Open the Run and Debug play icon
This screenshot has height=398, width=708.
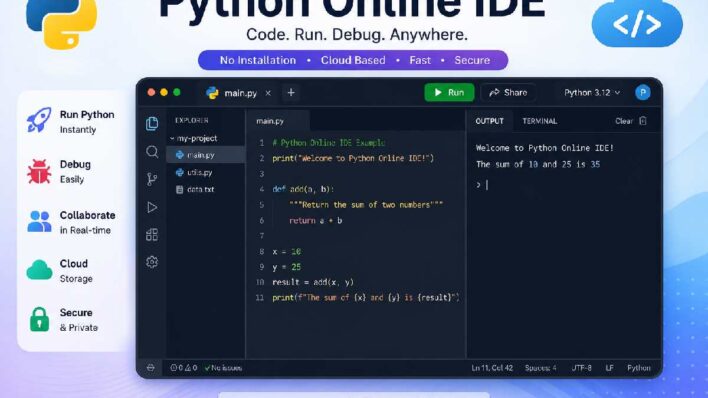point(152,207)
